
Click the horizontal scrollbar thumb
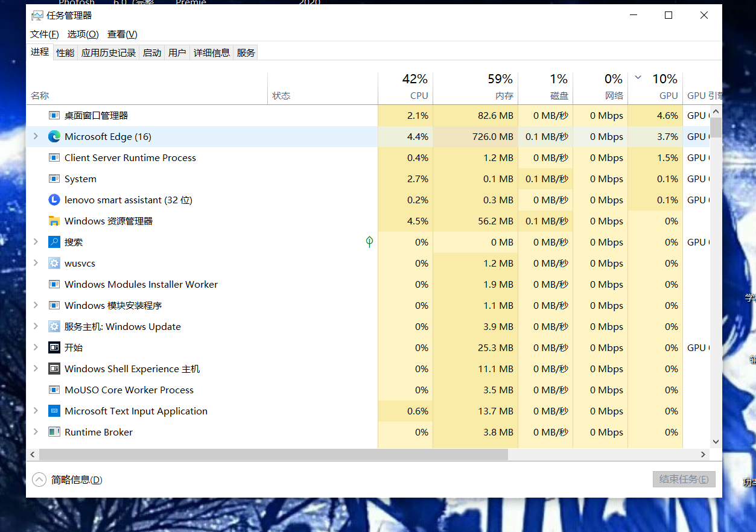click(x=273, y=454)
